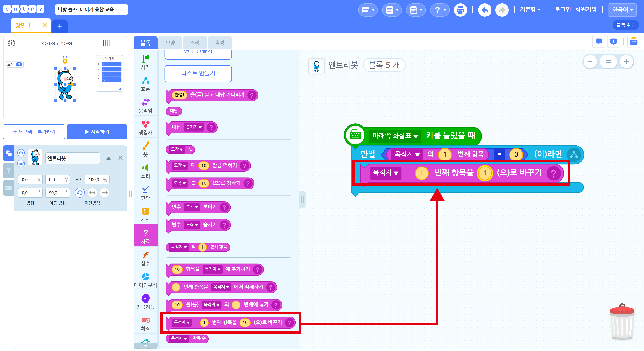Open the 시작 block category
This screenshot has width=644, height=351.
coord(145,62)
